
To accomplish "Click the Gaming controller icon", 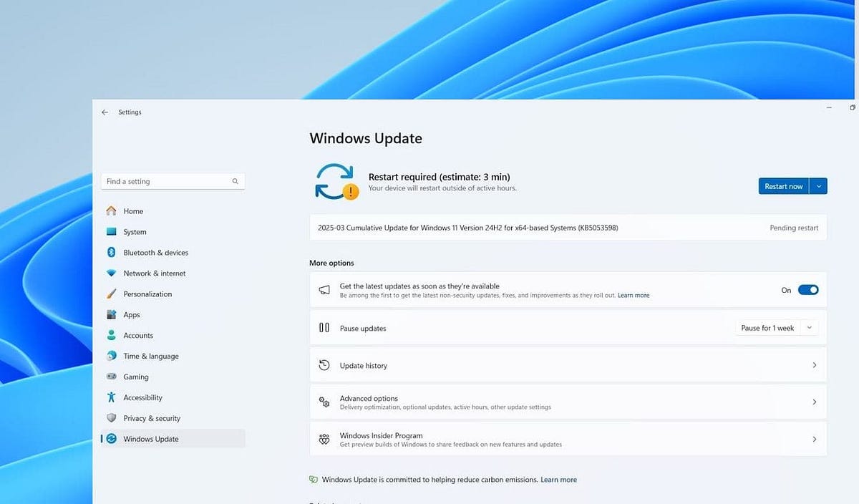I will pos(111,377).
